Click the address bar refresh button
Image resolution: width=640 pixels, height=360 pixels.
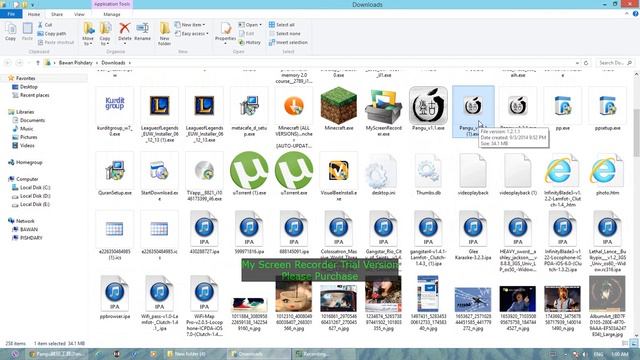pyautogui.click(x=586, y=63)
